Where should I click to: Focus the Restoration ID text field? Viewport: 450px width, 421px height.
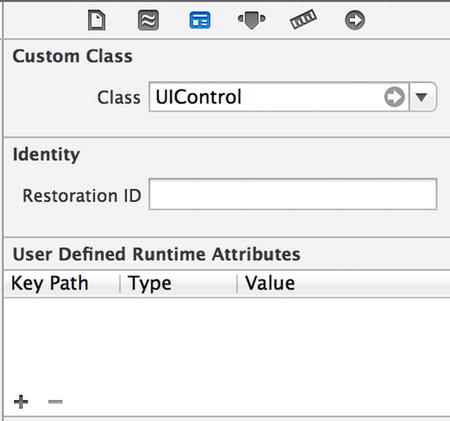[x=293, y=194]
